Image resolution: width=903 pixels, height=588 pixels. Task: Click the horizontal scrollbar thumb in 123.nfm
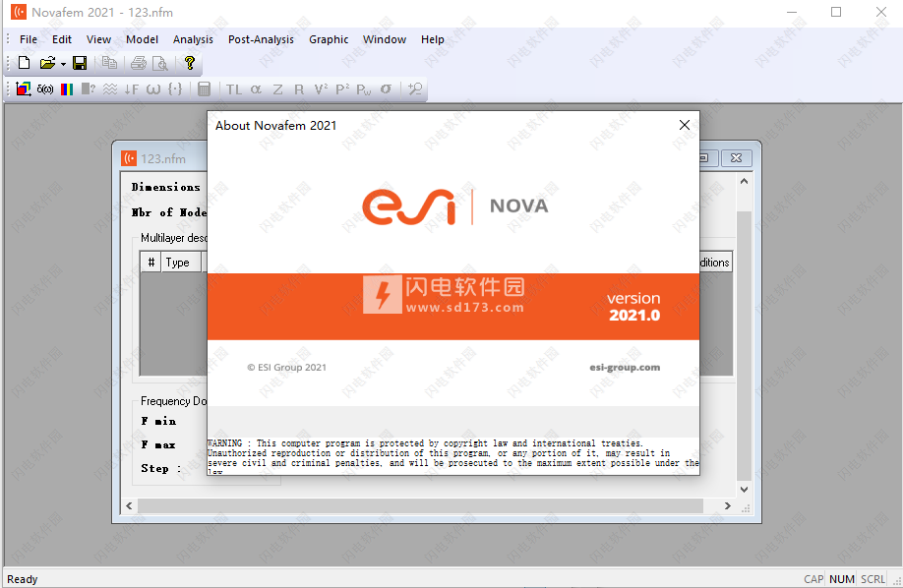(420, 505)
